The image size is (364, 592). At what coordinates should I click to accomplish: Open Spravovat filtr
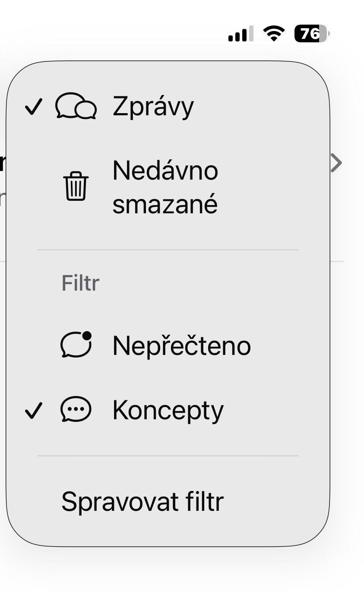142,502
